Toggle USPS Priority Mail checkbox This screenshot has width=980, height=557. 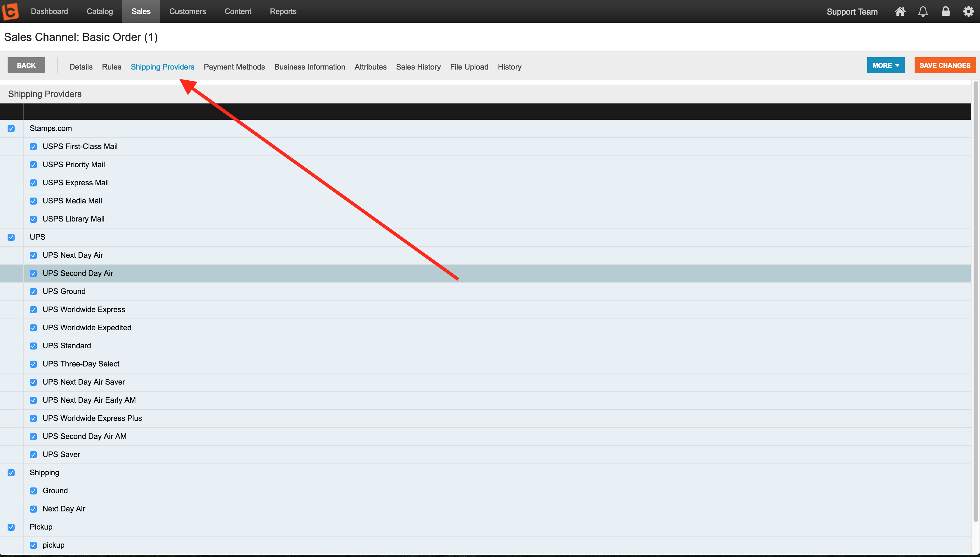[x=33, y=165]
